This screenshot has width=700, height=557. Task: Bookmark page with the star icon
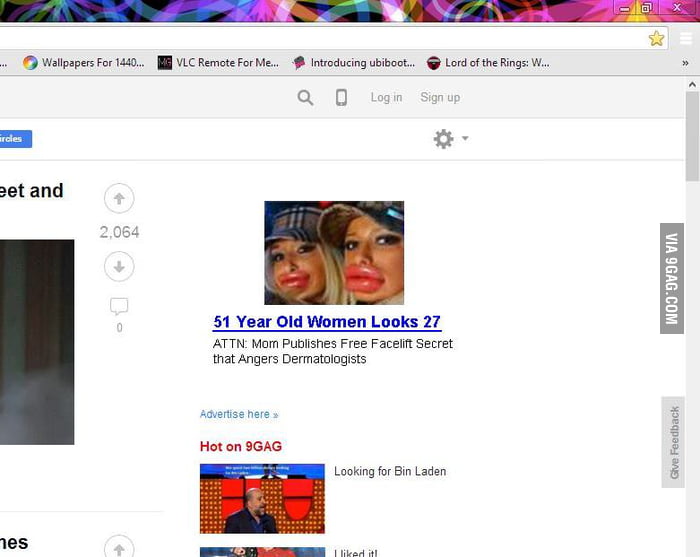pos(656,38)
